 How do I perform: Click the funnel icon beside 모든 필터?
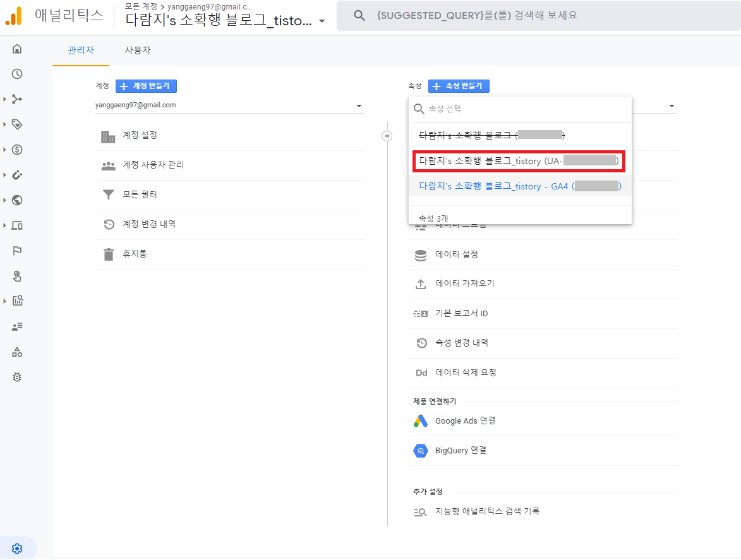pos(109,194)
